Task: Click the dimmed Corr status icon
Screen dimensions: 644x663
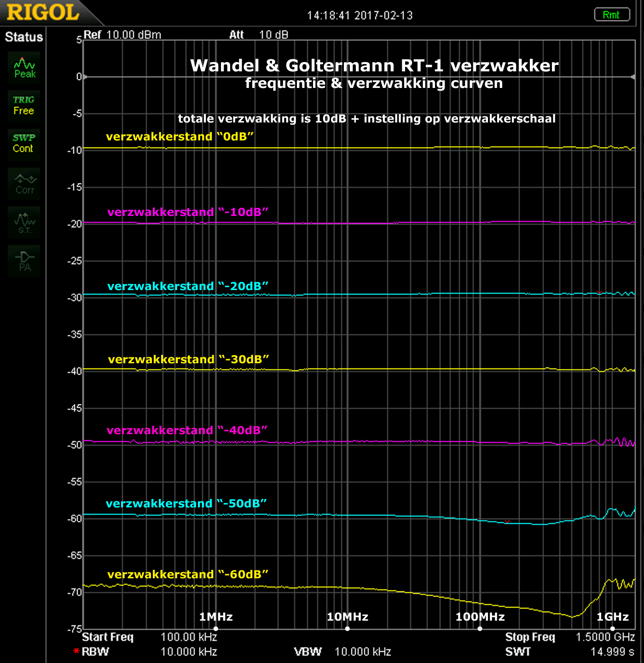Action: (x=24, y=184)
